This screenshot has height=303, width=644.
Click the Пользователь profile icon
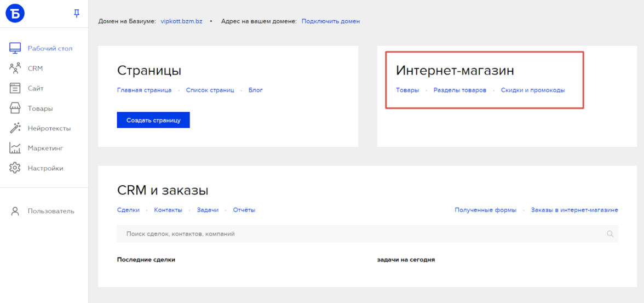[15, 211]
